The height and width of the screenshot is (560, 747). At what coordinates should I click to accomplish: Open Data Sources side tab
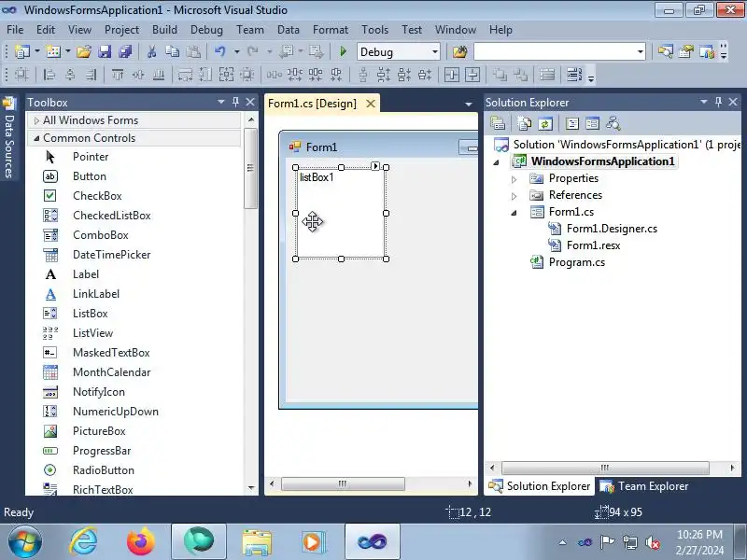coord(9,138)
